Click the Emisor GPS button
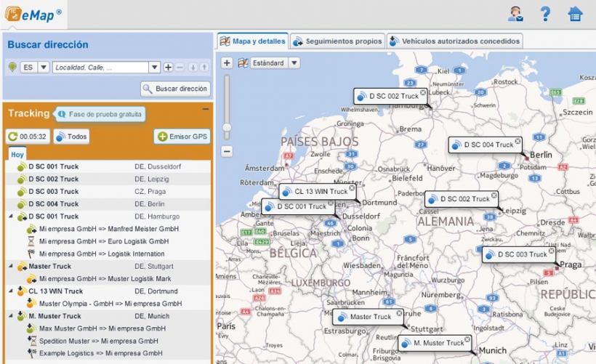The image size is (596, 364). (182, 137)
